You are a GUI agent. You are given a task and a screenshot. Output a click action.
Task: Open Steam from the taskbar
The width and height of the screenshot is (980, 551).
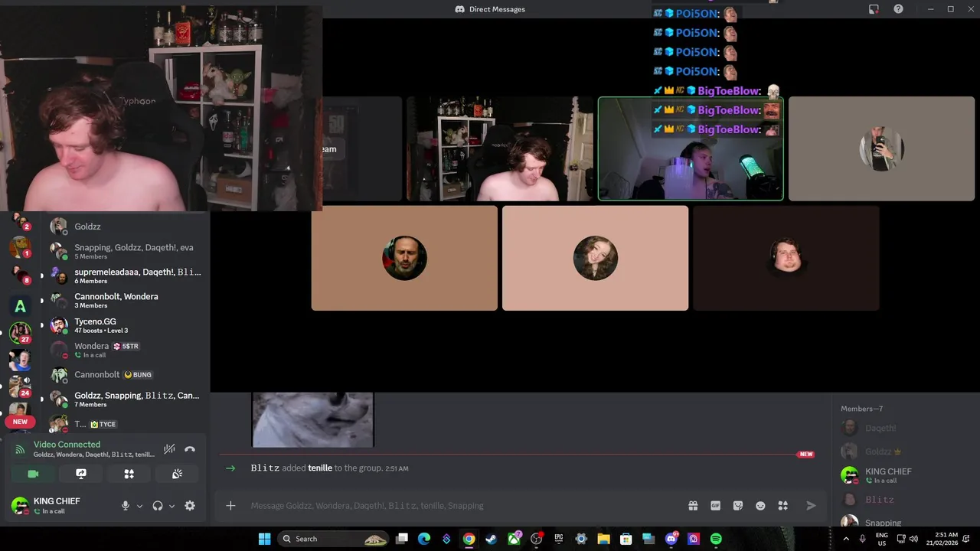[491, 539]
